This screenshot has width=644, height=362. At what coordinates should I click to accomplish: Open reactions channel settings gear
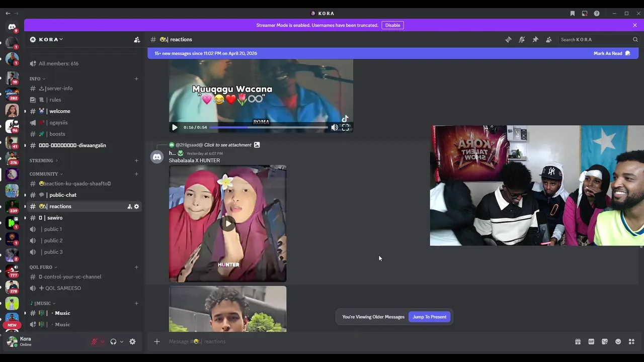click(x=136, y=207)
